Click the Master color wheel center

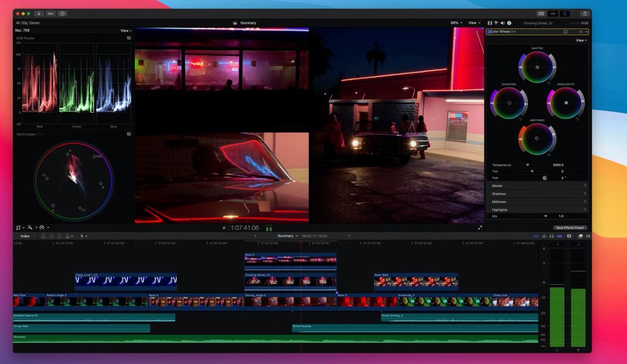pos(537,67)
